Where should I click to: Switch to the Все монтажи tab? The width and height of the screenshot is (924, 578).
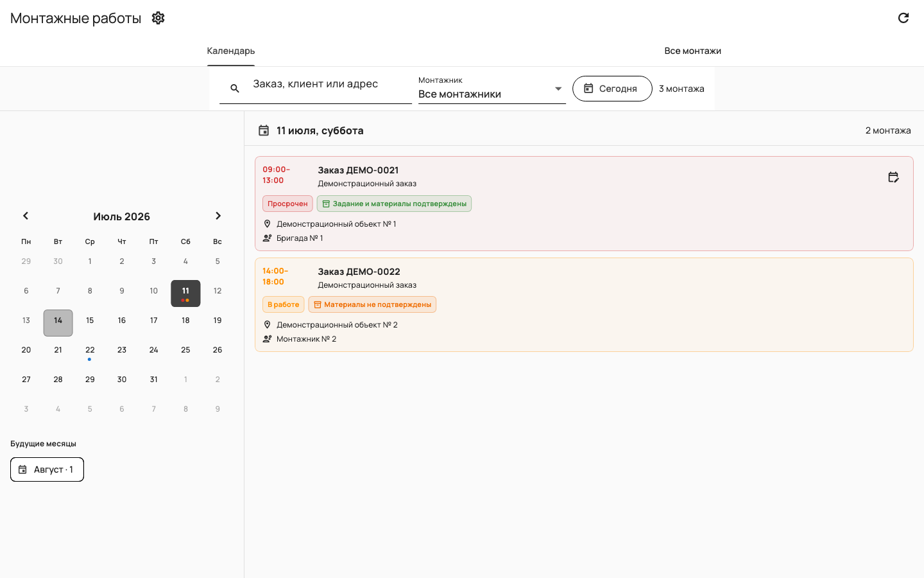pos(693,51)
